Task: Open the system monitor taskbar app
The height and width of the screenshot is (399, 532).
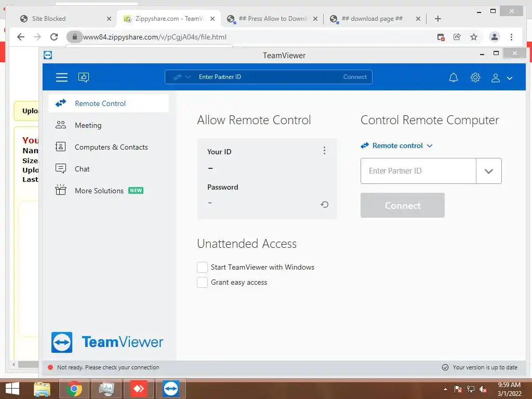Action: pyautogui.click(x=106, y=389)
